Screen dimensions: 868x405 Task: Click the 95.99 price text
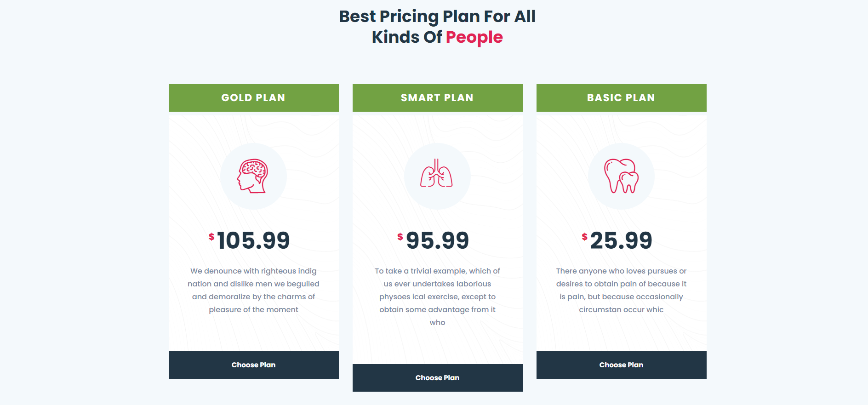(x=438, y=240)
